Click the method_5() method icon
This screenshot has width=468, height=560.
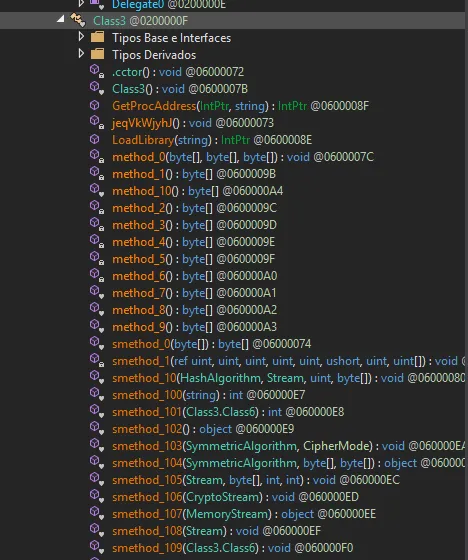96,258
